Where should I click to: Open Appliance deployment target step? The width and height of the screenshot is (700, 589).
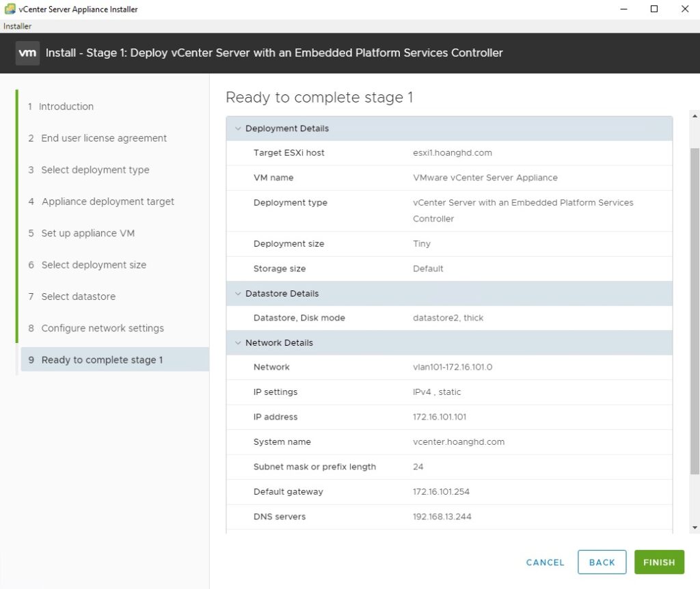(x=101, y=202)
